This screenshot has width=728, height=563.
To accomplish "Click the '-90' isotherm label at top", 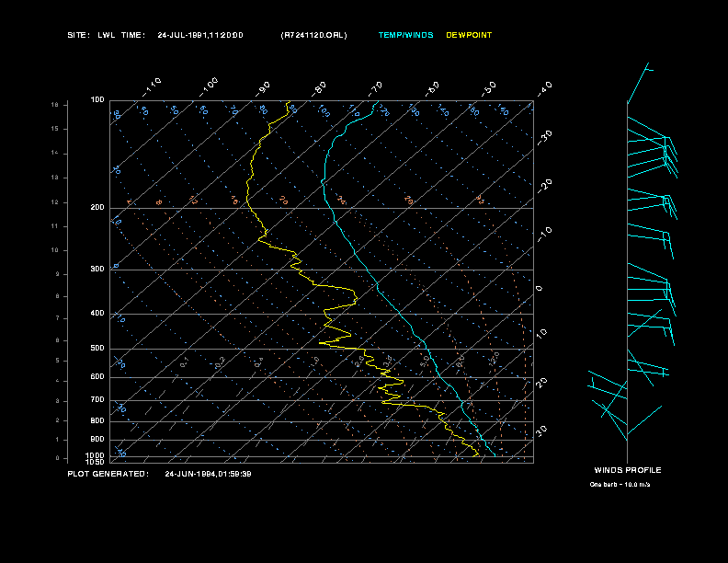I will click(263, 89).
